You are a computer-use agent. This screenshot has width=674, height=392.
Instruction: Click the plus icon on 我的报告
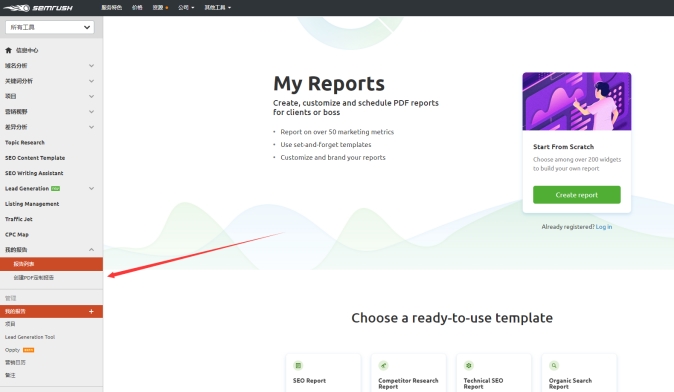(91, 311)
